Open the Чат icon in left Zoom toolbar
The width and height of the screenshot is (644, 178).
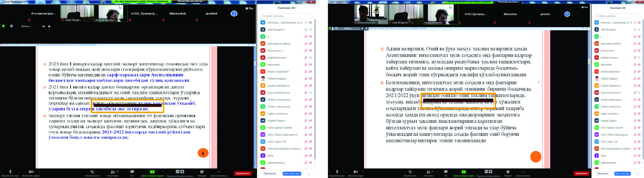(132, 172)
